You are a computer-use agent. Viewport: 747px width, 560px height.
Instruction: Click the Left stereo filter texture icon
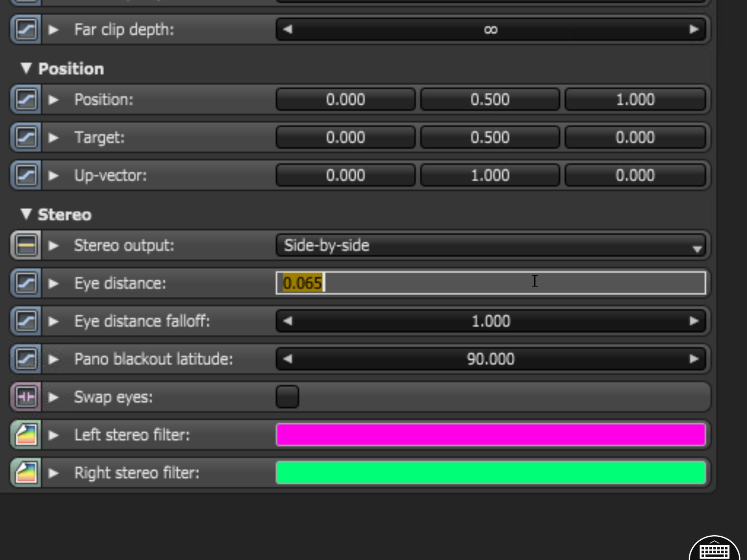26,435
